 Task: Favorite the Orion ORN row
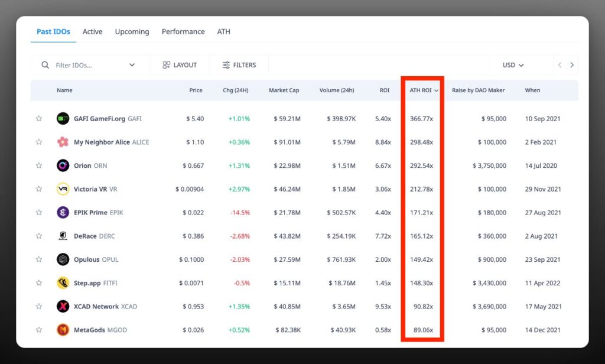[39, 165]
